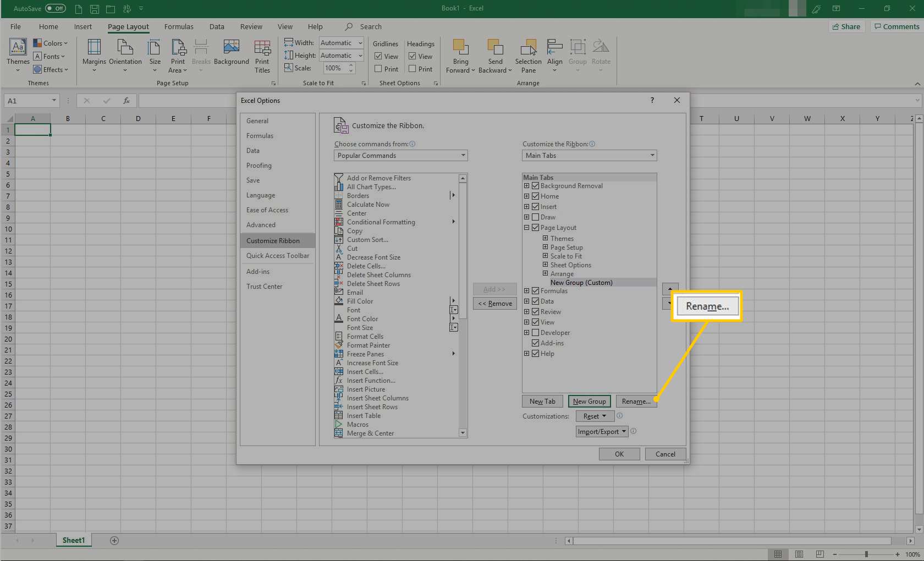Open Page Setup dialog launcher

[x=273, y=83]
